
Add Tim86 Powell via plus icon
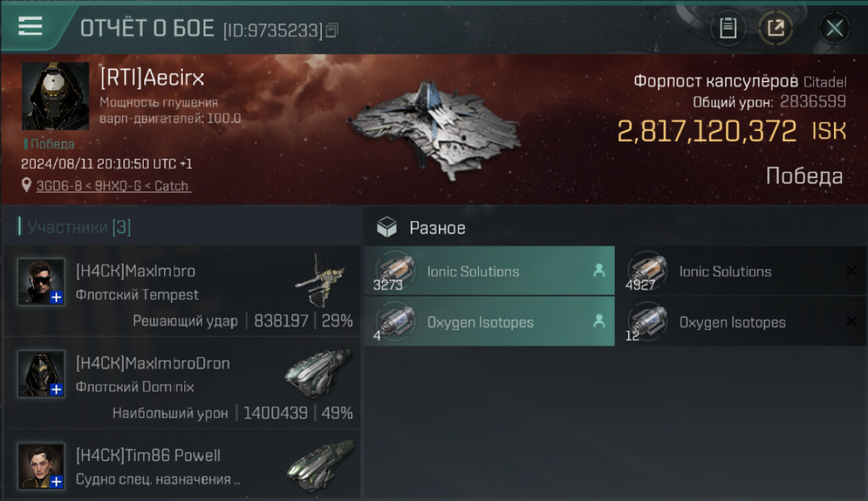coord(57,481)
